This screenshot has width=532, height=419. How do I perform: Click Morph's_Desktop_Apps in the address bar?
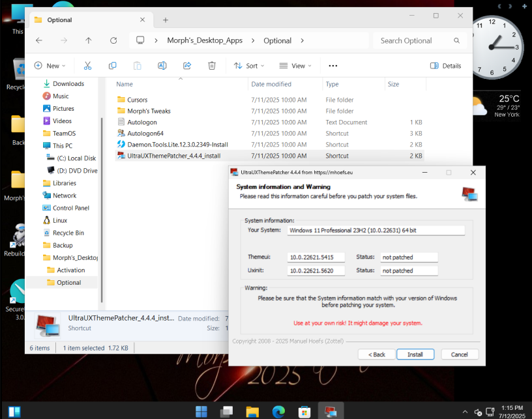205,40
